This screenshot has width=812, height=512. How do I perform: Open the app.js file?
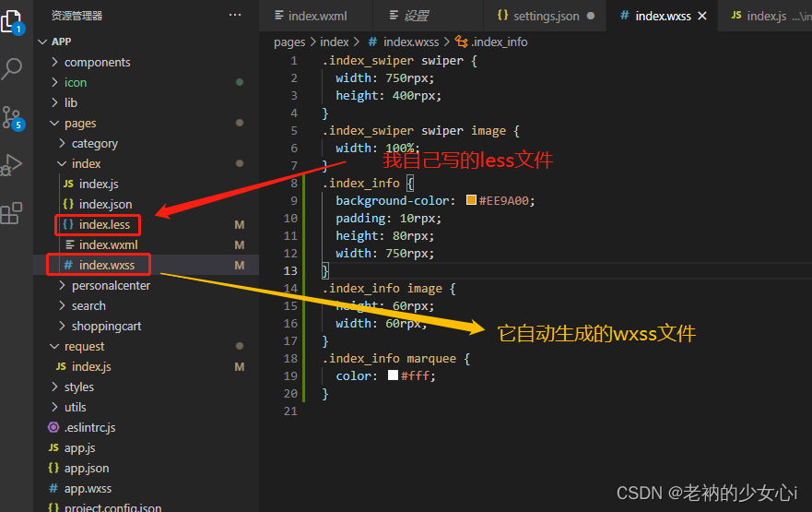pyautogui.click(x=80, y=447)
